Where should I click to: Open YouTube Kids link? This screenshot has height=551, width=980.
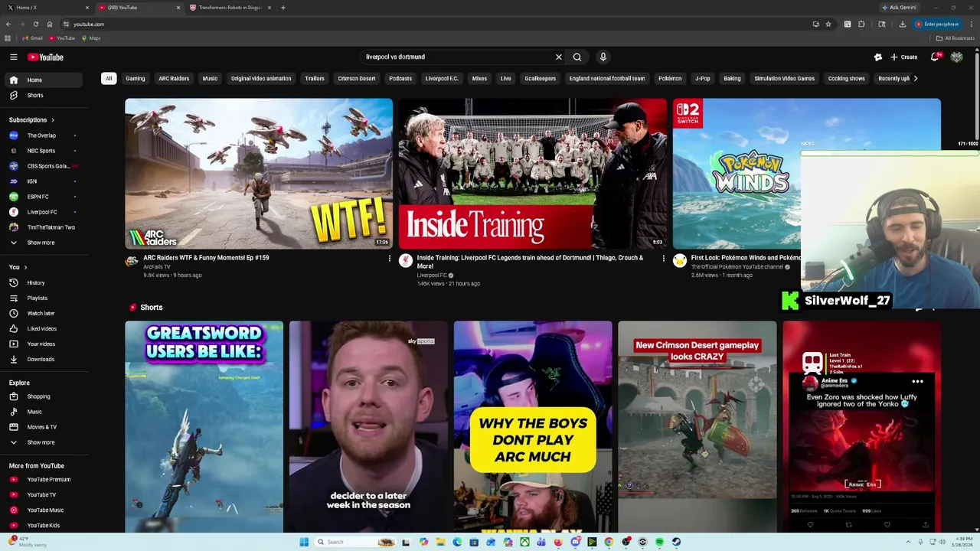[x=46, y=525]
